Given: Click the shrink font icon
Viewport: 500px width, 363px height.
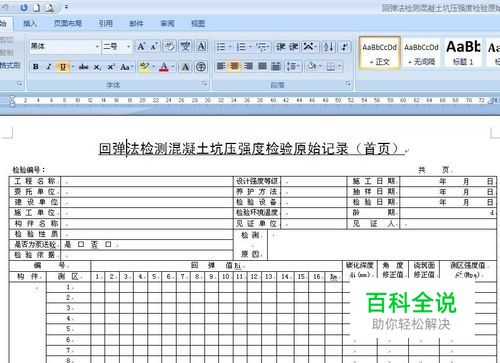Looking at the screenshot, I should click(x=154, y=46).
